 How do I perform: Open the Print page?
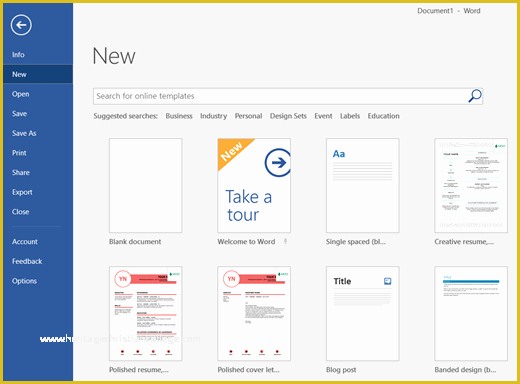pos(19,153)
